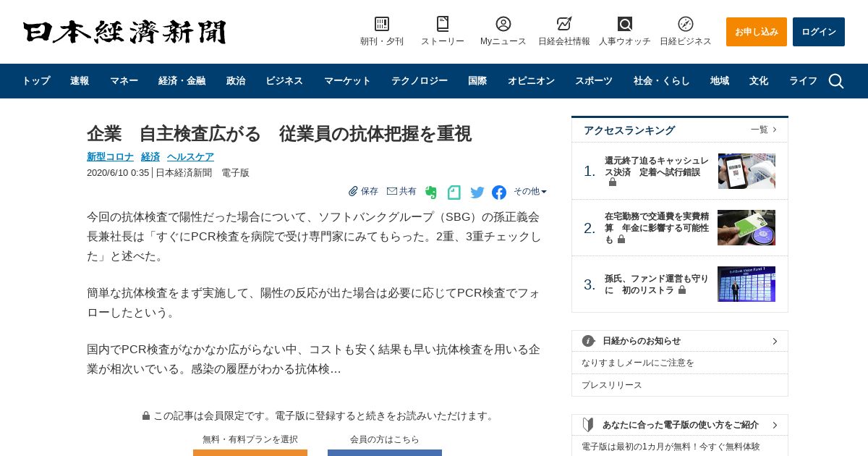The width and height of the screenshot is (868, 456).
Task: Share article on Twitter
Action: (477, 193)
